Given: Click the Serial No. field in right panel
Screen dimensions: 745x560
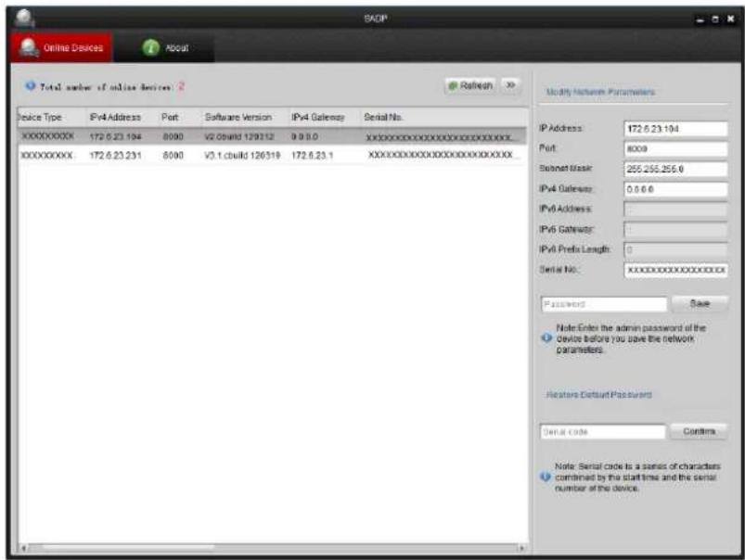Looking at the screenshot, I should pyautogui.click(x=675, y=270).
